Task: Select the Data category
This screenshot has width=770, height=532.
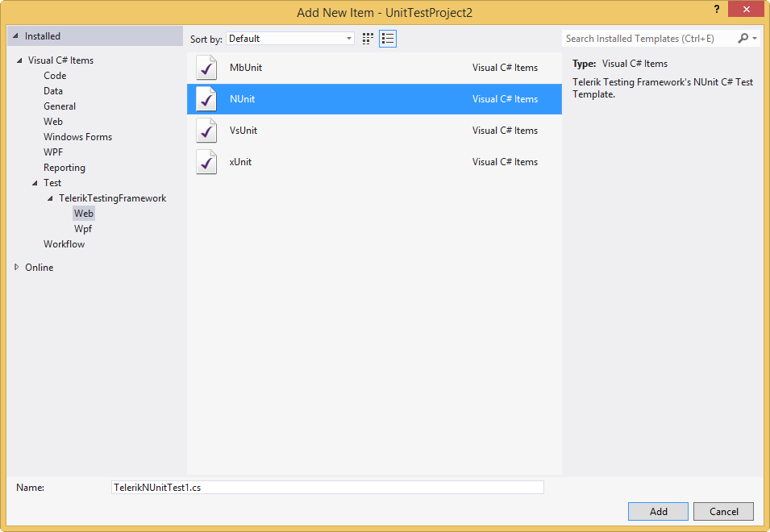Action: coord(53,91)
